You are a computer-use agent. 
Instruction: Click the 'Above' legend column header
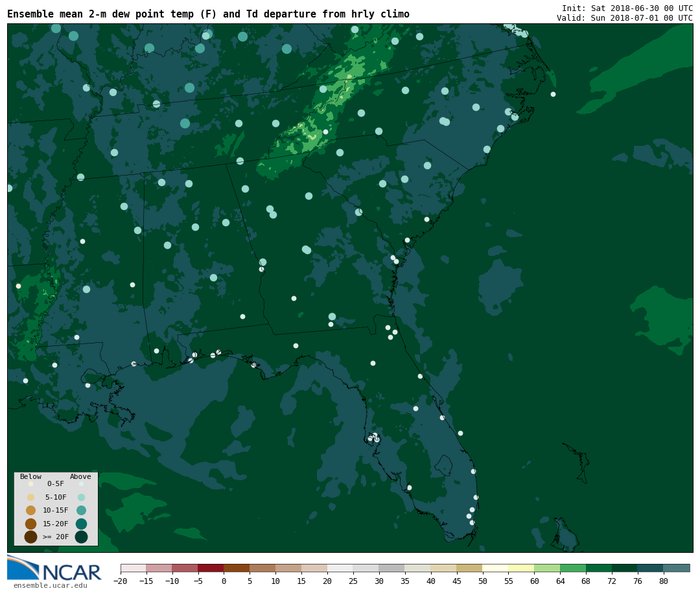point(80,476)
